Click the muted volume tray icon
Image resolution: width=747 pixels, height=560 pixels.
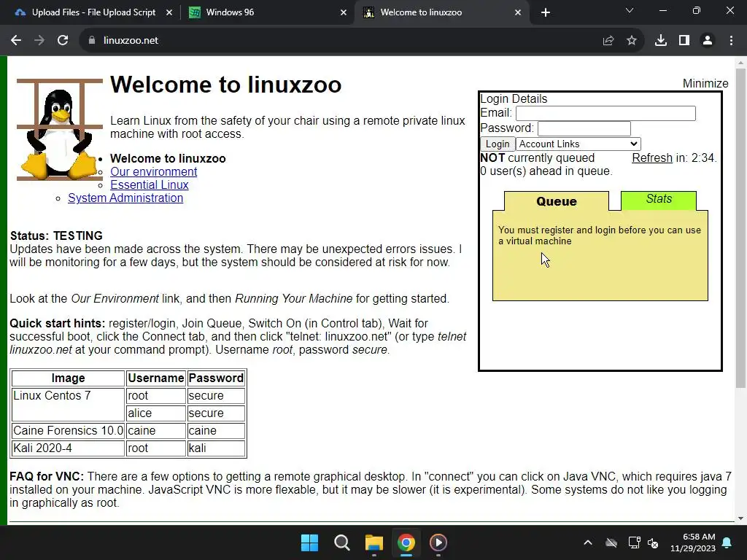653,542
